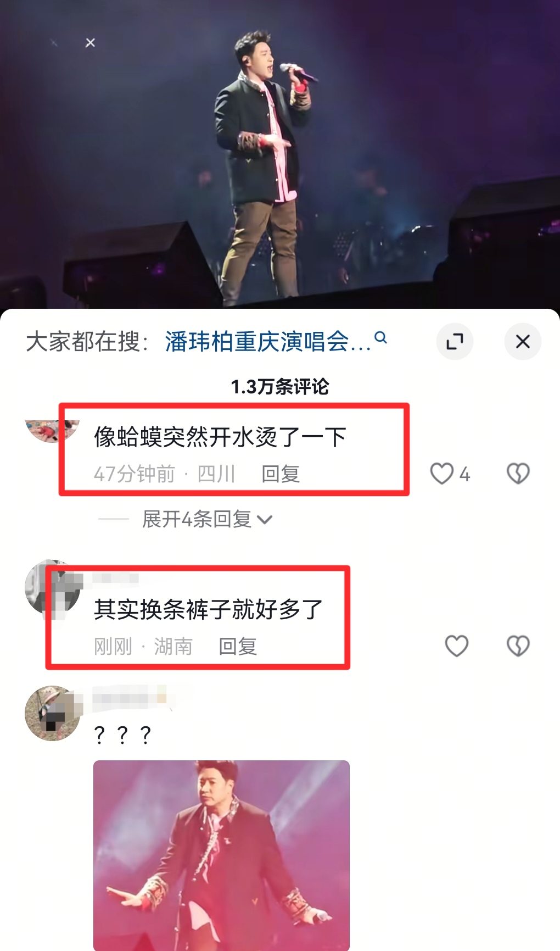Open avatar of the Hunan commenter
560x951 pixels.
tap(53, 587)
